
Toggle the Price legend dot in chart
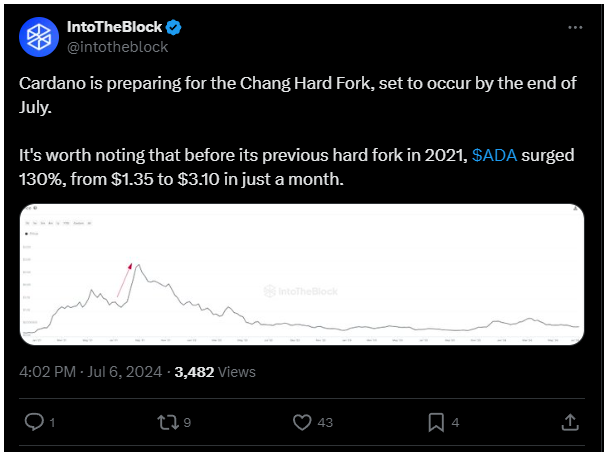coord(26,234)
